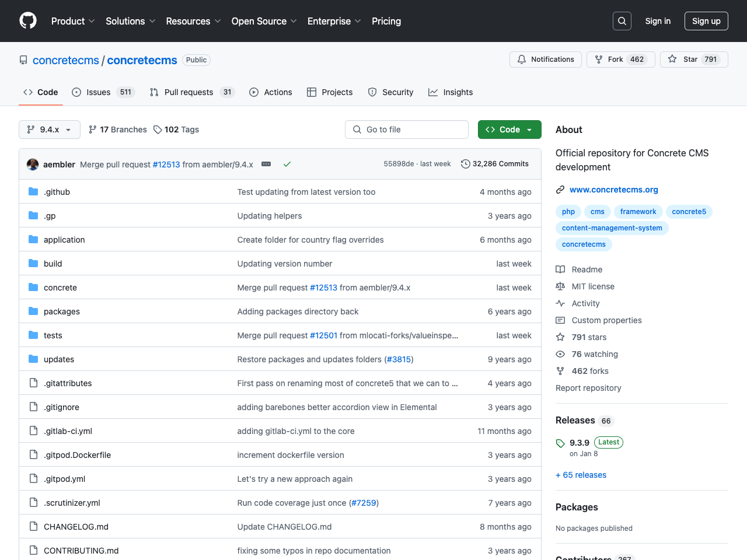Open the Open Source dropdown menu

tap(264, 21)
